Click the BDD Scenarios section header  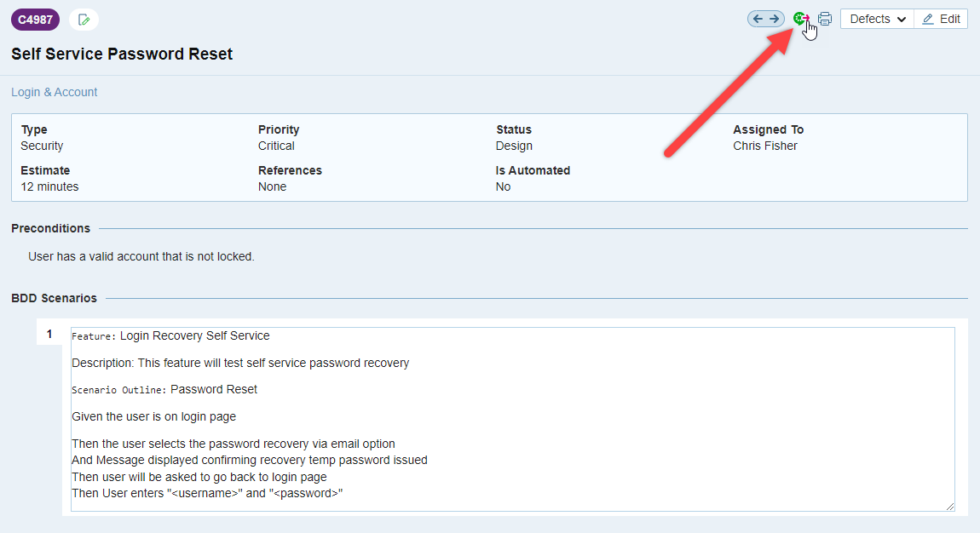click(54, 298)
